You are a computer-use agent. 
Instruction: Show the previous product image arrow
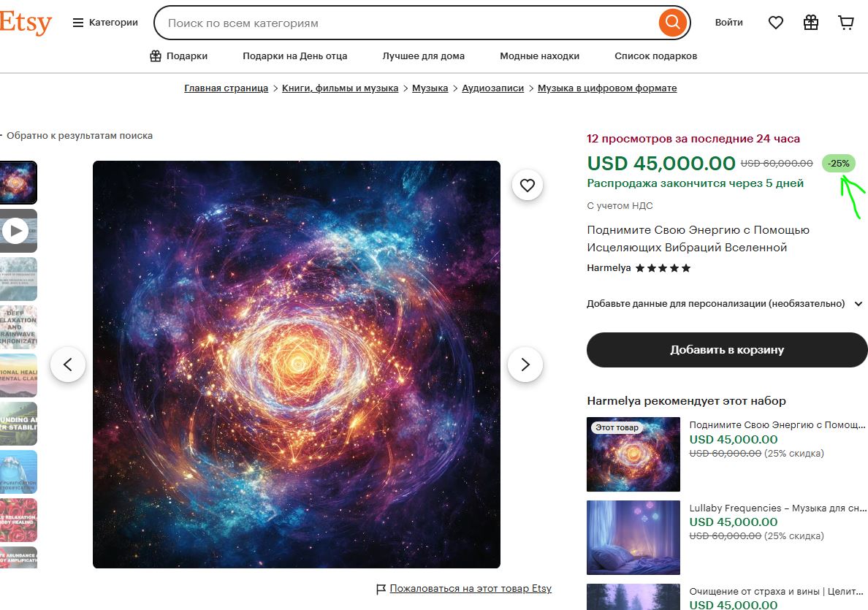coord(67,365)
